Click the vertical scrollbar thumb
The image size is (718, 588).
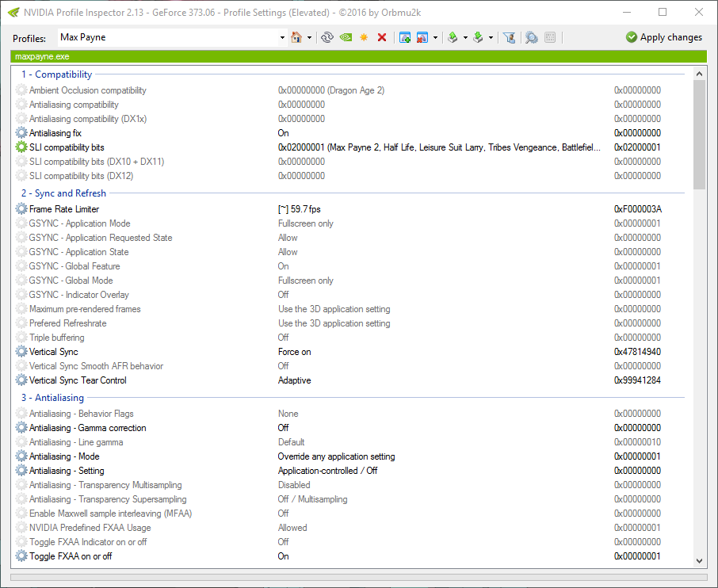[x=699, y=135]
